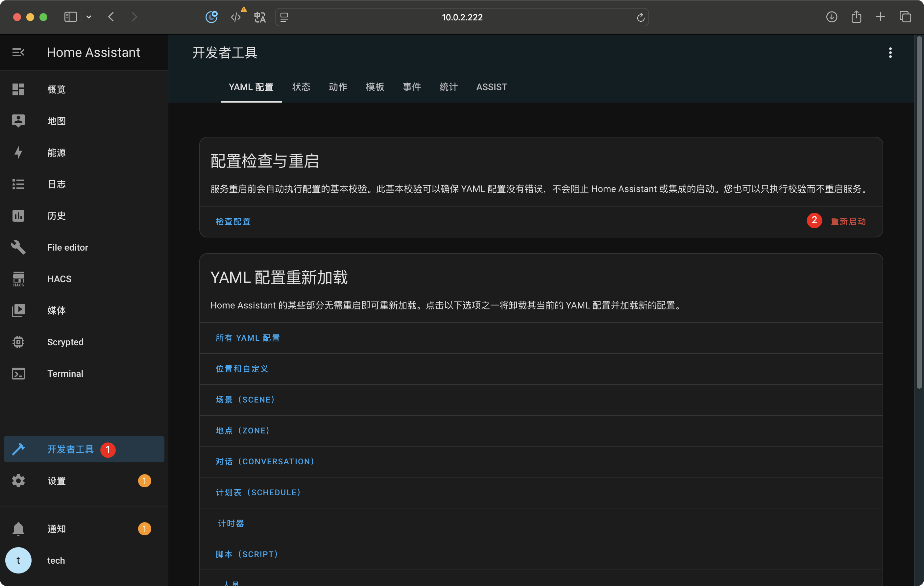The image size is (924, 586).
Task: Click the 通知 orange count badge
Action: point(144,528)
